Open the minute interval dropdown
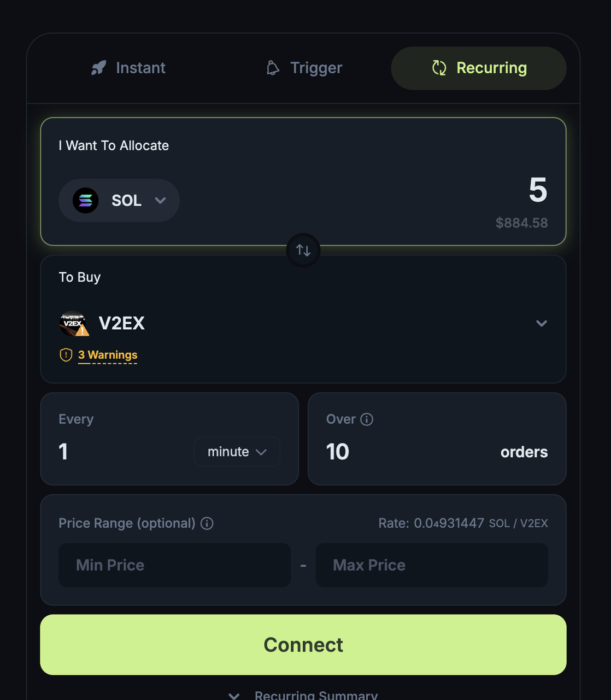The height and width of the screenshot is (700, 611). [x=237, y=452]
